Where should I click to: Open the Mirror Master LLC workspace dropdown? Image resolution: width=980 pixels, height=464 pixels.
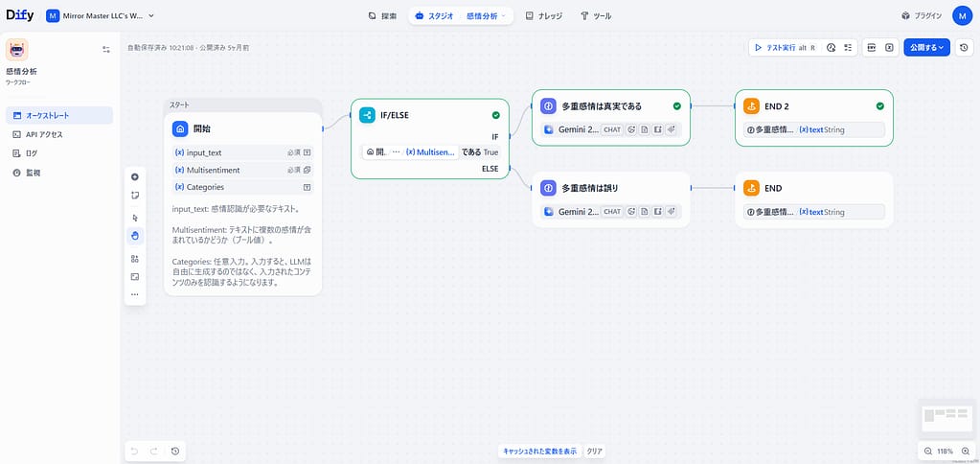click(100, 16)
